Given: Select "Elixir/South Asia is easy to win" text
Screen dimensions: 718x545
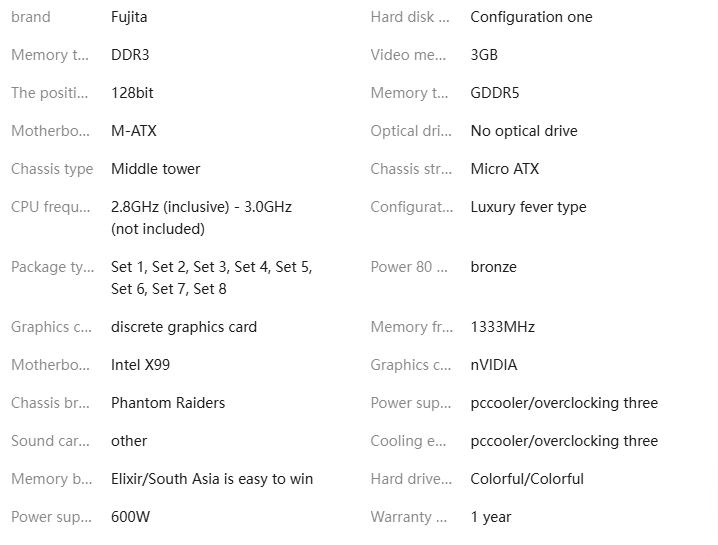Looking at the screenshot, I should point(212,479).
